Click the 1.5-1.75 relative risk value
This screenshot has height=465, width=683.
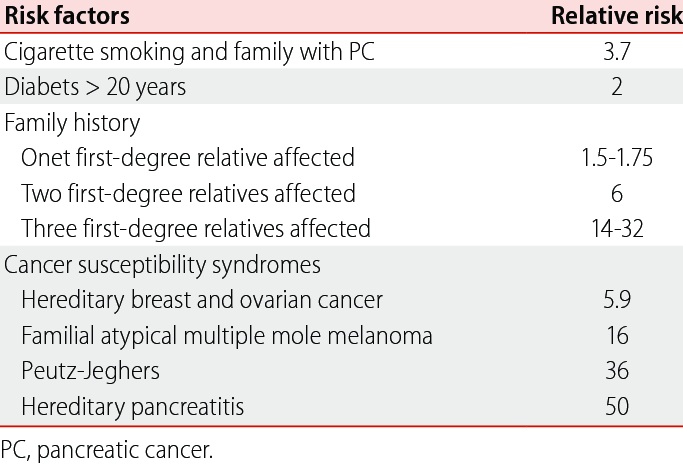[617, 158]
